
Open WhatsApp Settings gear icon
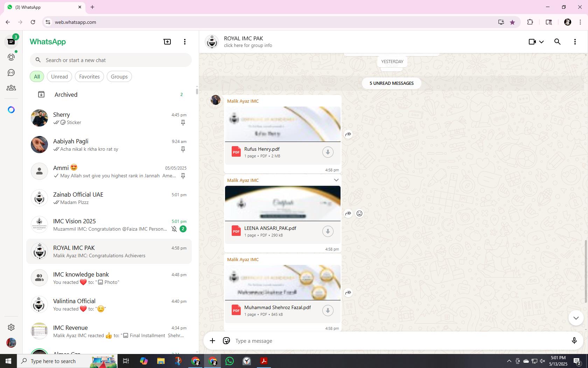click(x=11, y=327)
